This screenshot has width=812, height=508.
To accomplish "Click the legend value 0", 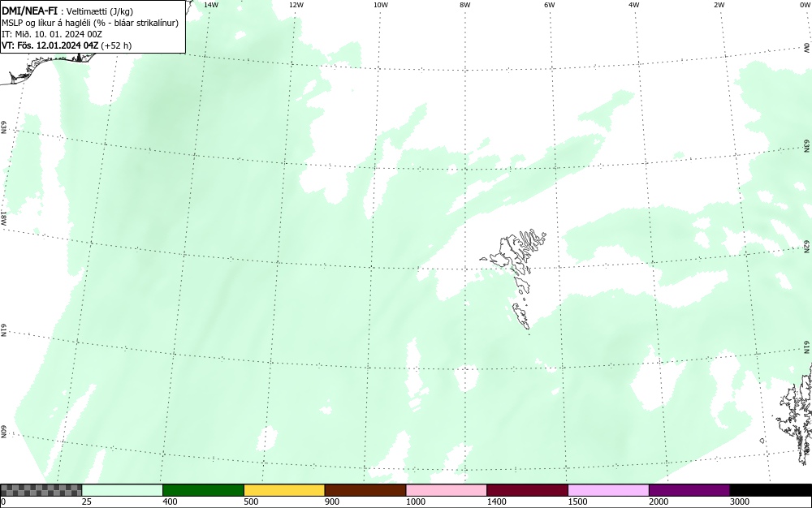I will coord(3,502).
